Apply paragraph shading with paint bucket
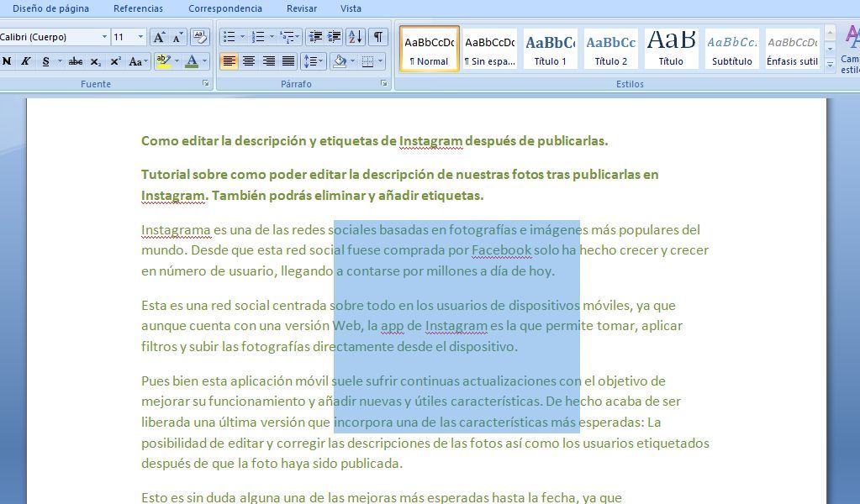The image size is (860, 504). (x=340, y=61)
